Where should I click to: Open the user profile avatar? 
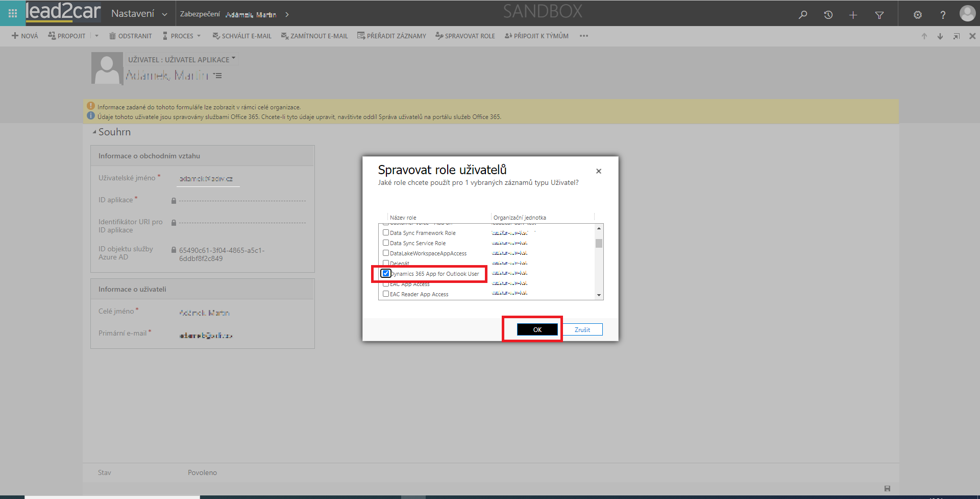click(x=967, y=14)
